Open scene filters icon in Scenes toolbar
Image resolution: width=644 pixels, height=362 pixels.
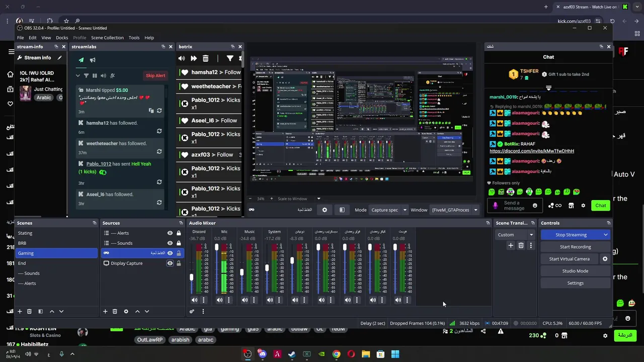[x=40, y=311]
